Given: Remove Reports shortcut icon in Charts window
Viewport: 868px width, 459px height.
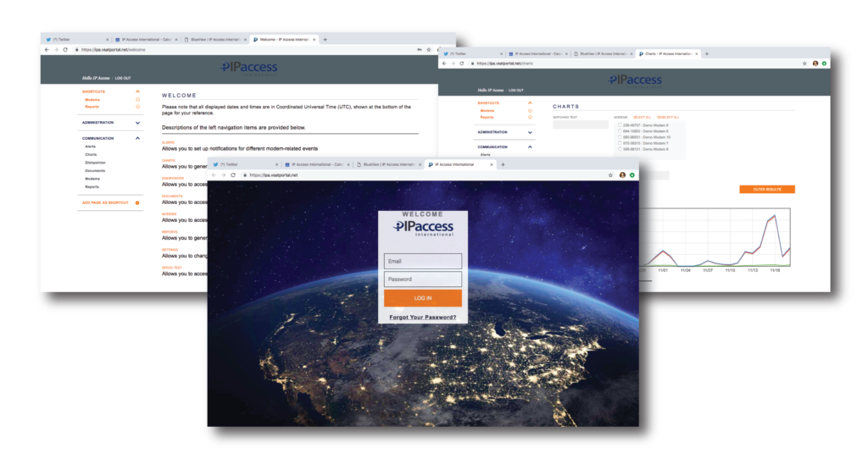Looking at the screenshot, I should pos(530,117).
